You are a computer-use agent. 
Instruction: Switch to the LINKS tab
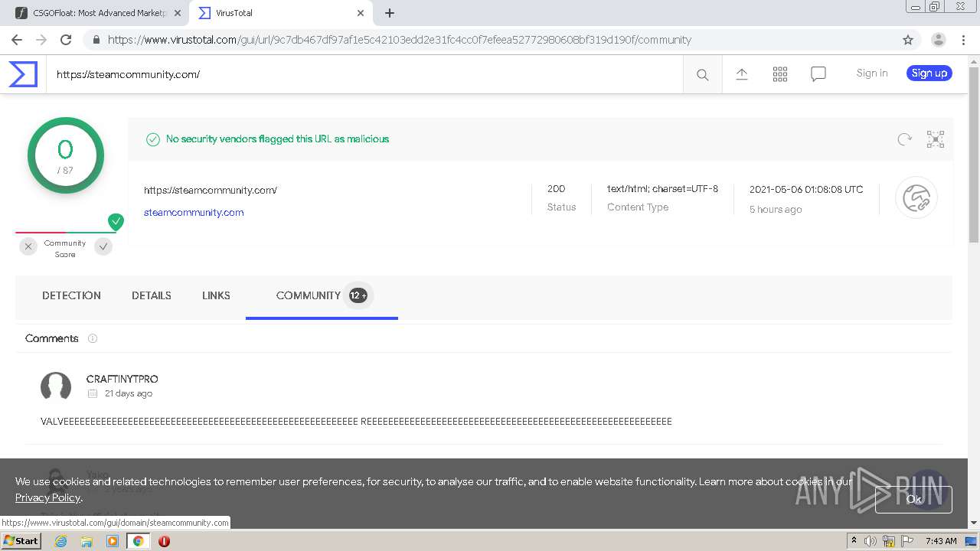coord(216,295)
